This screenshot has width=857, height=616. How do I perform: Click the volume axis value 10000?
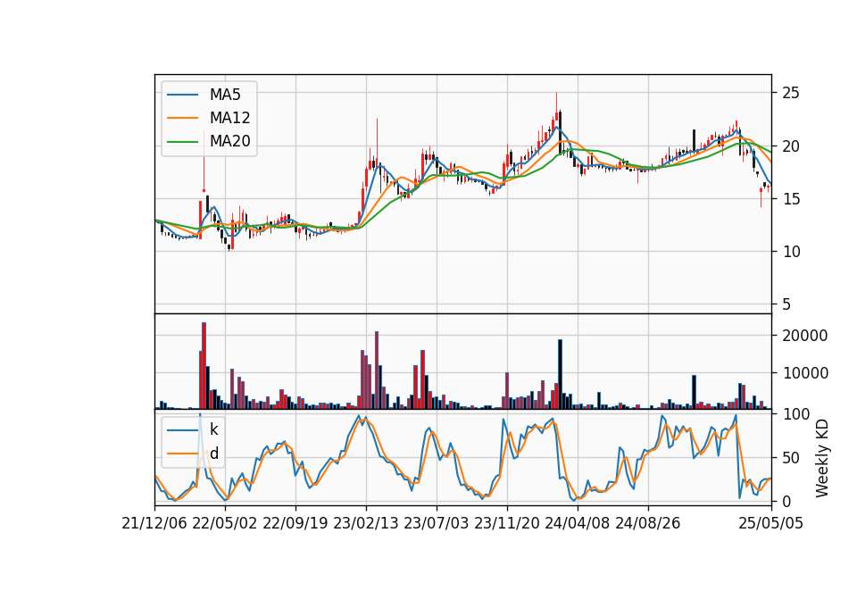pos(805,373)
